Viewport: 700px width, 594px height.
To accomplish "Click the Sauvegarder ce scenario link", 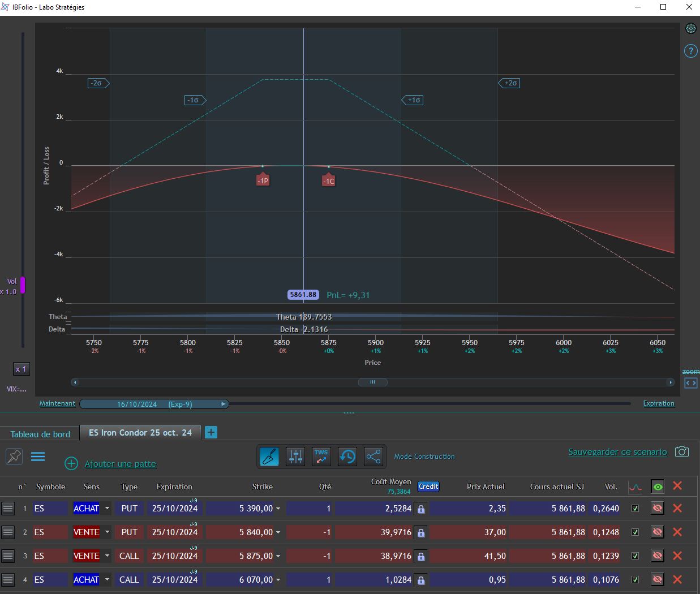I will (617, 452).
